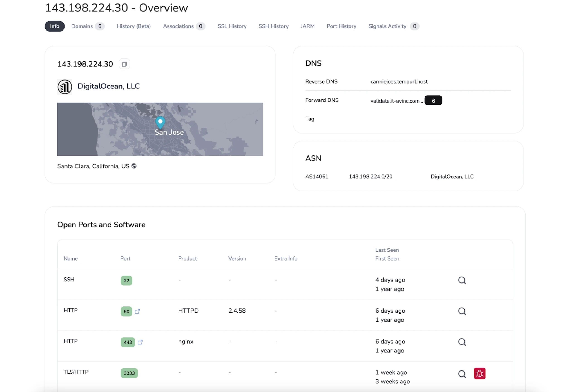Screen dimensions: 580x392
Task: Click the search icon for HTTP port 80
Action: tap(462, 311)
